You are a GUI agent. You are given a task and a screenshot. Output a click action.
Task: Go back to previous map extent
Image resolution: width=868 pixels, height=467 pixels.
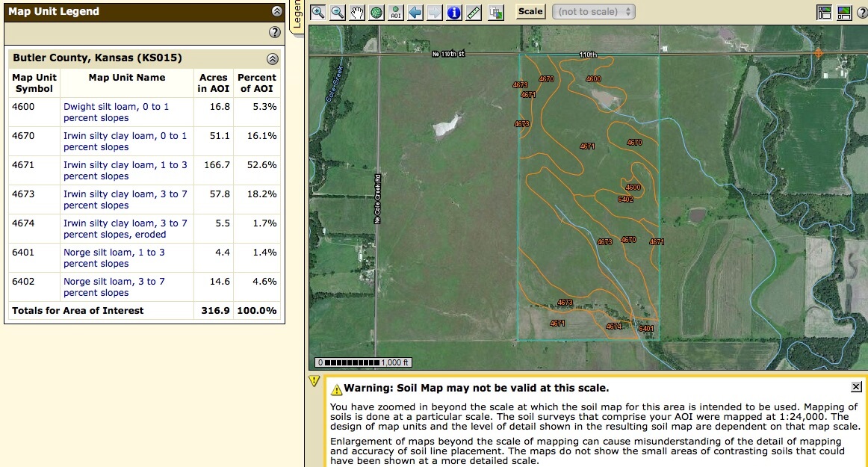[x=415, y=12]
